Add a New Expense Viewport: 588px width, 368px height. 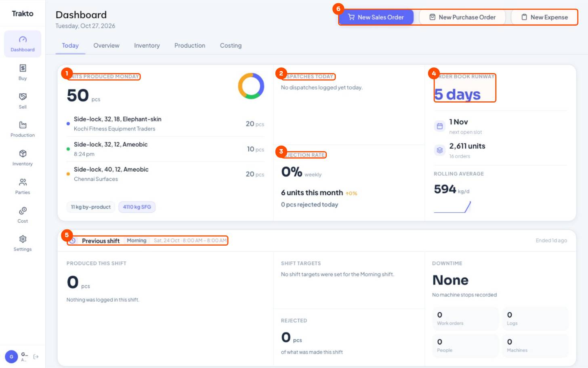click(544, 17)
